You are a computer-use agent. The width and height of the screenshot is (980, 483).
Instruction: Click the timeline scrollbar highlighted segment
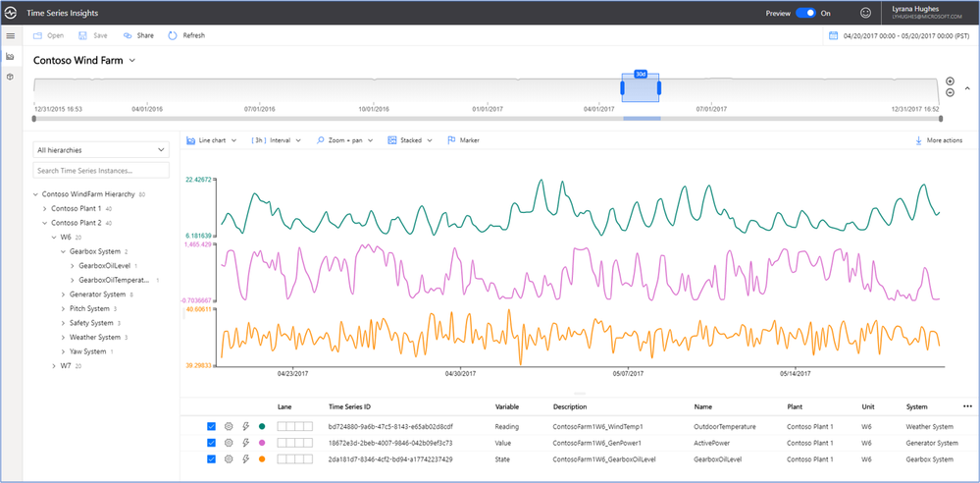coord(642,118)
